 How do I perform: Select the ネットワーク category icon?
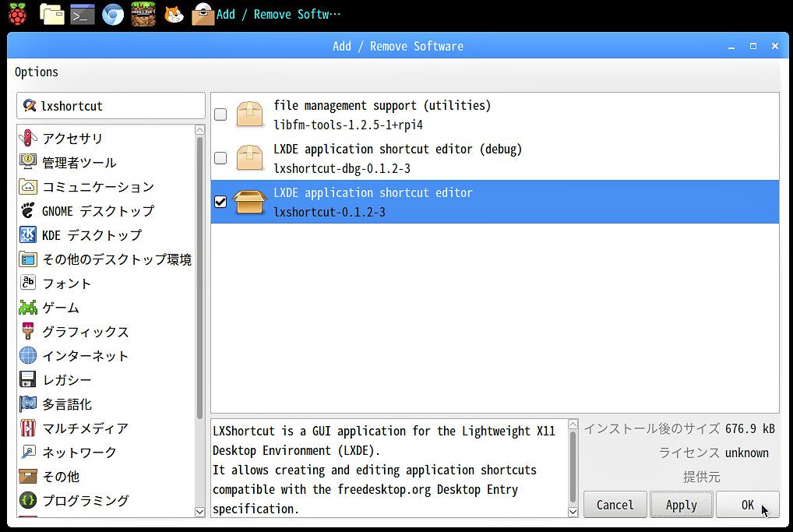(28, 452)
